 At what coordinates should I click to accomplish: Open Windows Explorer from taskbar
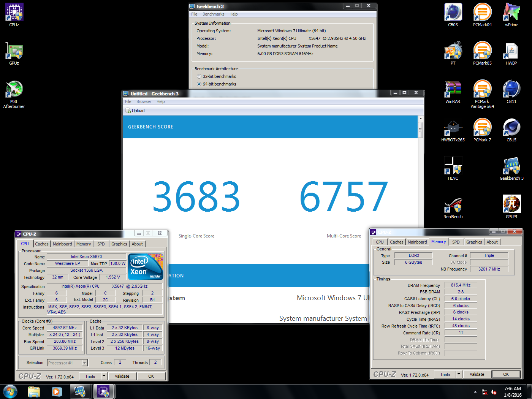(x=34, y=391)
